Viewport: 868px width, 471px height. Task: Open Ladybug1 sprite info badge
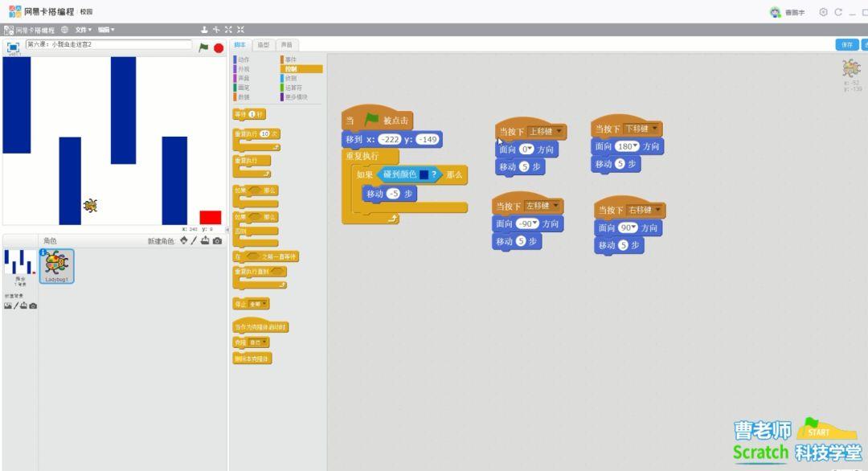coord(43,252)
